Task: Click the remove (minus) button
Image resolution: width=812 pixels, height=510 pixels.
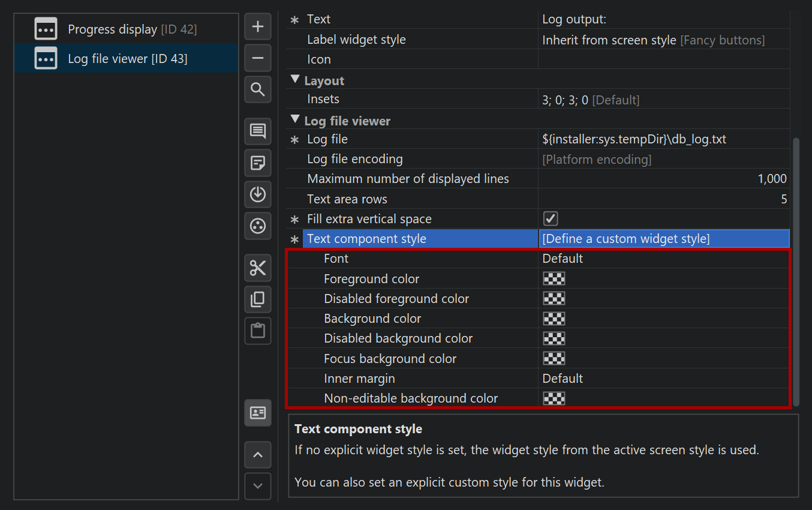Action: tap(258, 58)
